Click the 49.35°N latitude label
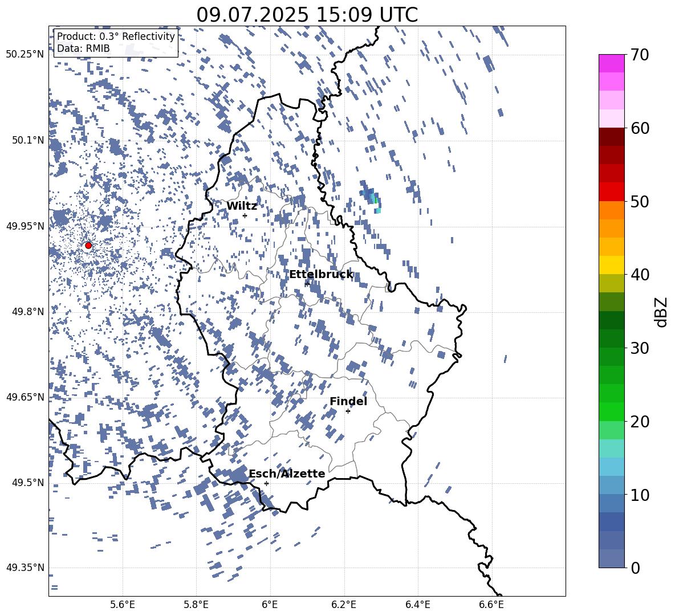Image resolution: width=675 pixels, height=616 pixels. pos(25,568)
